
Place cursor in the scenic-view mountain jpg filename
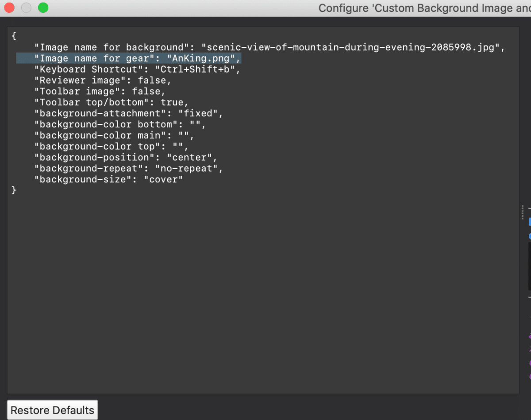pos(332,47)
